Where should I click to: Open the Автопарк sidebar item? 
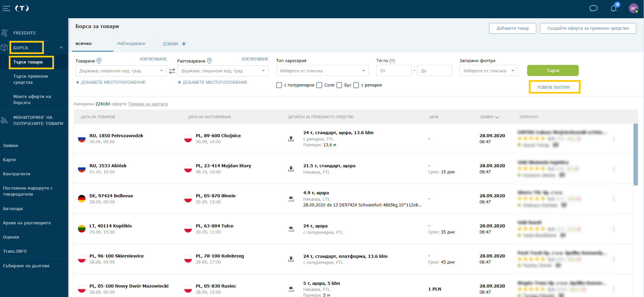(x=13, y=209)
